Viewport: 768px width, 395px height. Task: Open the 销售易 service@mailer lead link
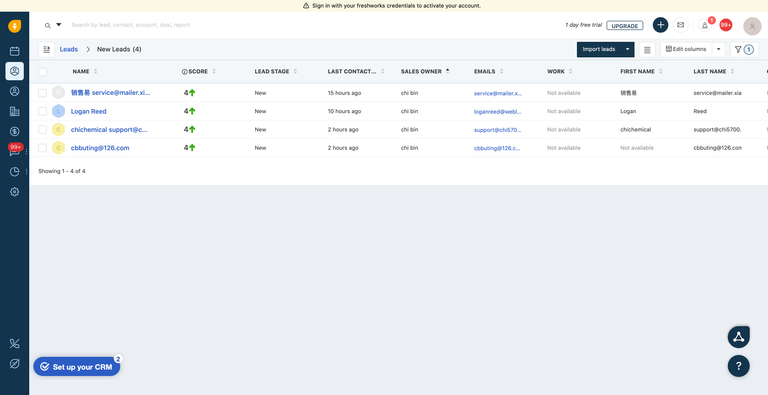coord(110,93)
